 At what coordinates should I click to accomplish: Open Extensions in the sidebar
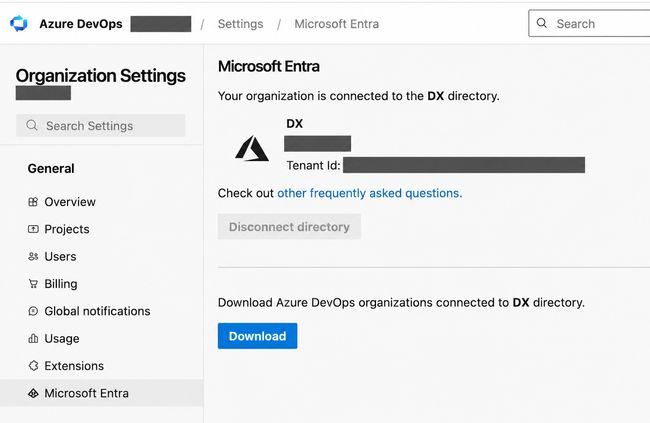(x=102, y=366)
